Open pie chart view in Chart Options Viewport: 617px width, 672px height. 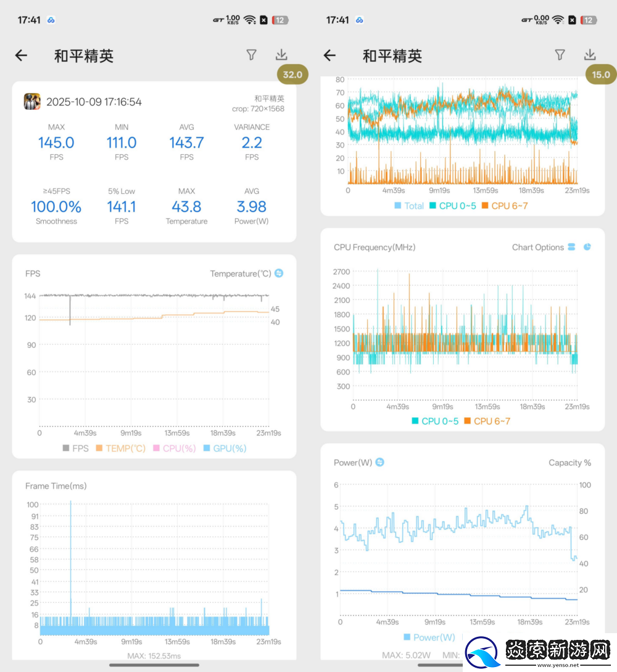(x=587, y=247)
